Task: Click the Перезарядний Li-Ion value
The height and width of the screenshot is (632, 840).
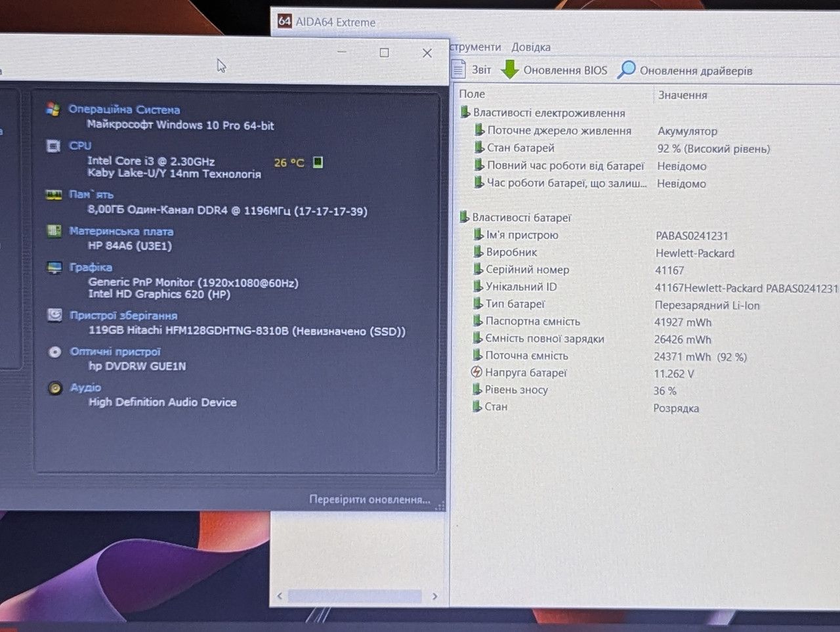Action: pos(707,305)
